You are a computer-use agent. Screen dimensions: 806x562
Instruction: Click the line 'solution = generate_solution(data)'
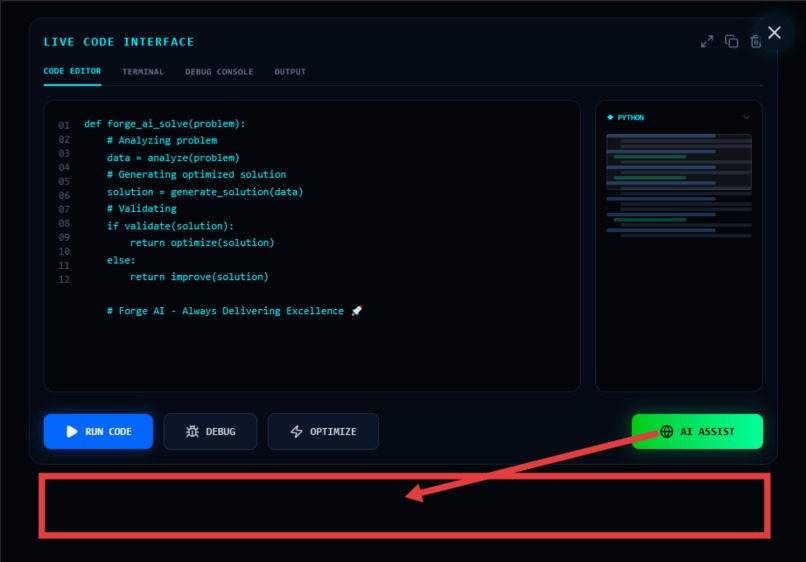[205, 192]
